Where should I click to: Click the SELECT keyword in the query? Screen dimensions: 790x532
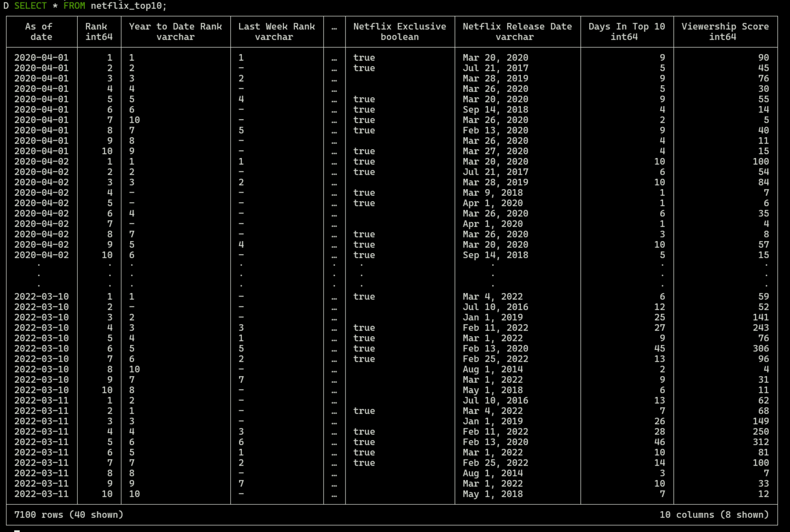pos(30,6)
